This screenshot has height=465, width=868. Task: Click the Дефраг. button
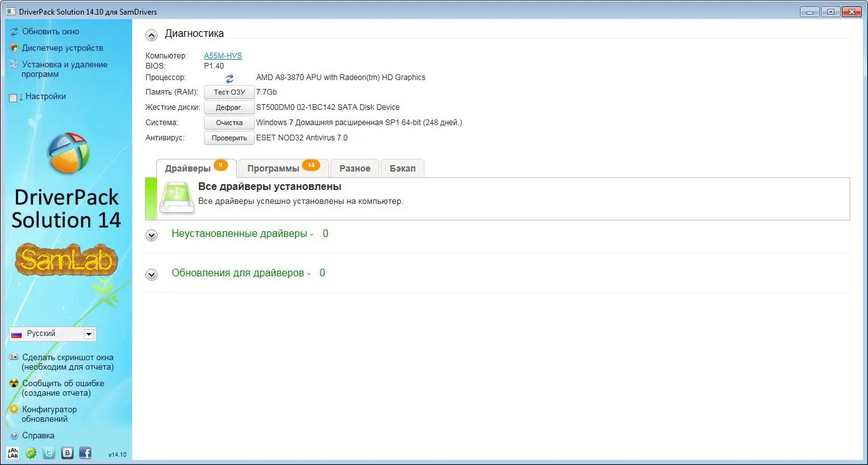(x=229, y=107)
